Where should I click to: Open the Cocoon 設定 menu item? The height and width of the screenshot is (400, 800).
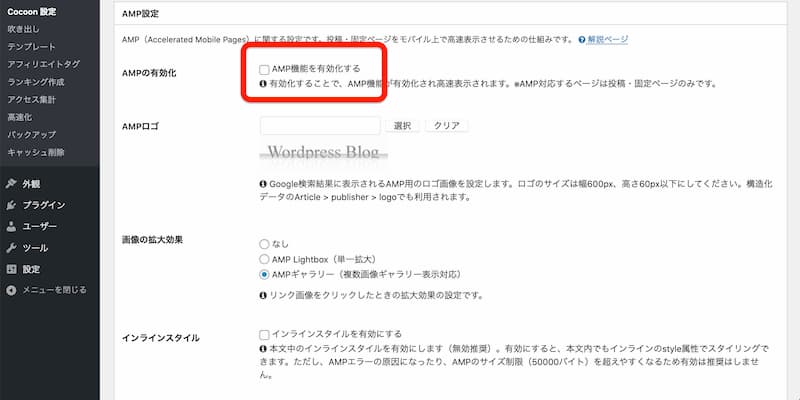coord(32,12)
